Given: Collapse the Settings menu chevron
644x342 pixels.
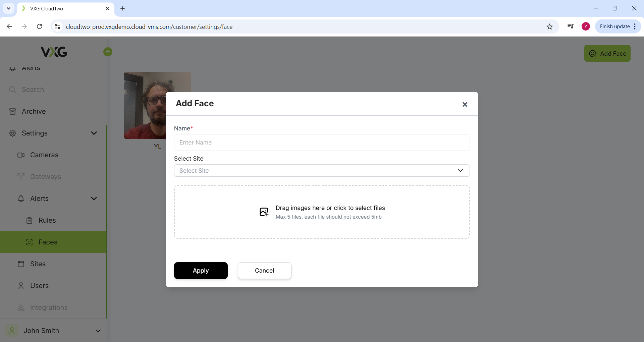Looking at the screenshot, I should click(x=94, y=133).
